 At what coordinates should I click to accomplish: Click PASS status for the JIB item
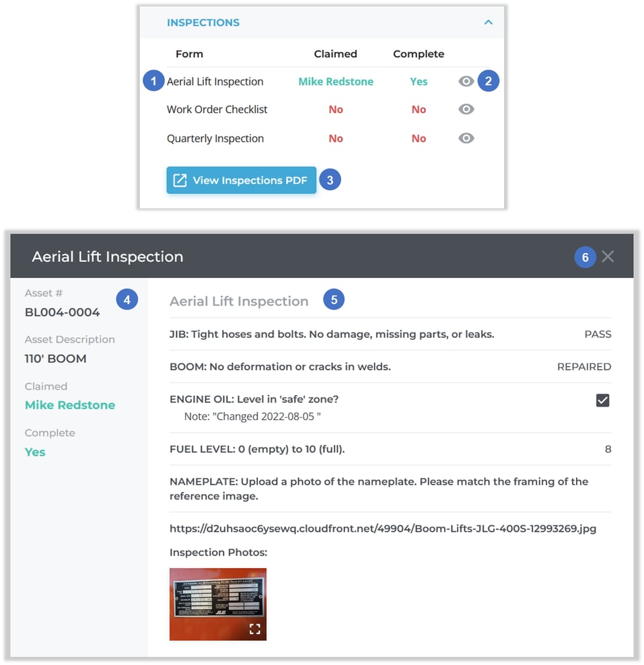pyautogui.click(x=598, y=334)
